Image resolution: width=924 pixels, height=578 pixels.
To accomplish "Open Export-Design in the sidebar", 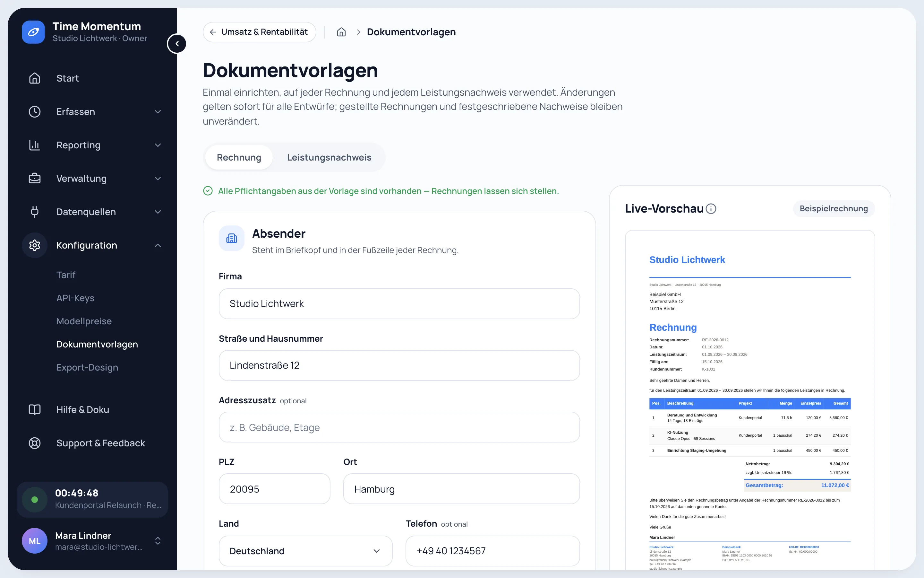I will tap(87, 367).
